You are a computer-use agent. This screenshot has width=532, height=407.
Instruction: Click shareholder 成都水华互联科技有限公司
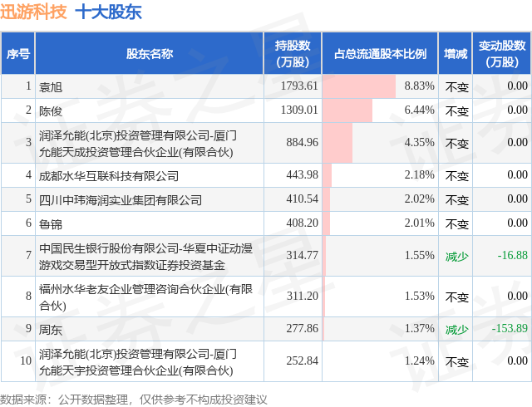[109, 176]
